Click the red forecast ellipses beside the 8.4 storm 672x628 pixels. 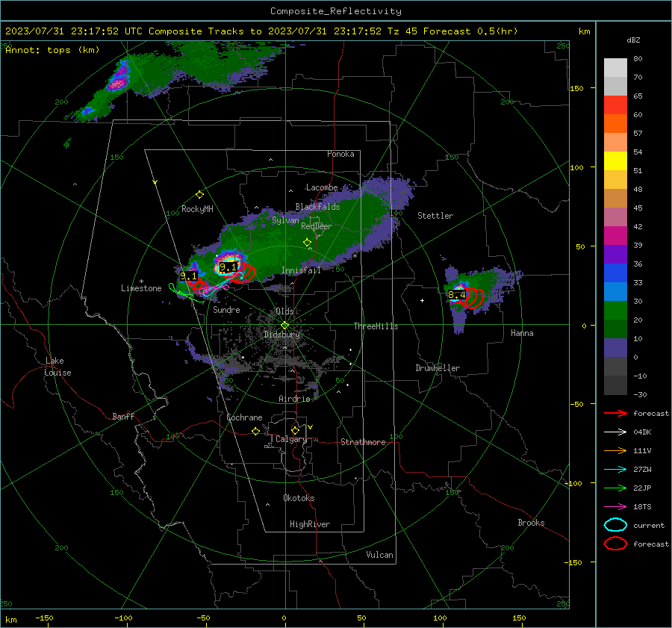pyautogui.click(x=473, y=298)
